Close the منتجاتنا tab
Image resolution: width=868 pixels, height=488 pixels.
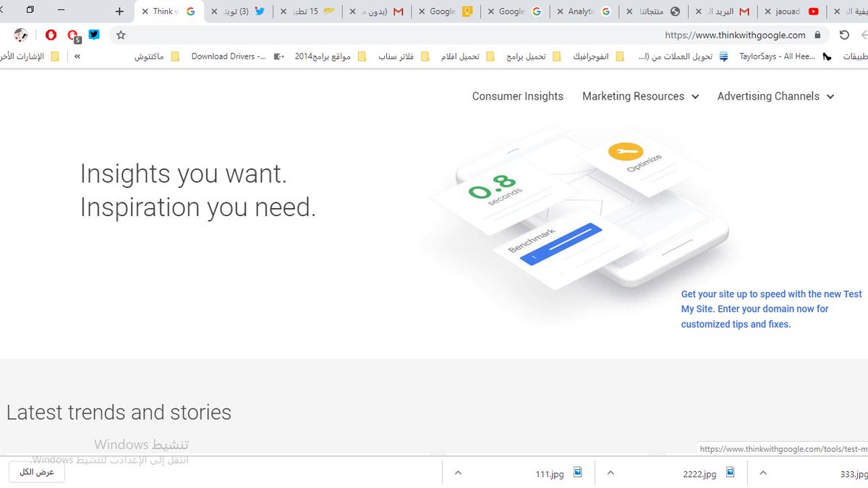pos(629,12)
